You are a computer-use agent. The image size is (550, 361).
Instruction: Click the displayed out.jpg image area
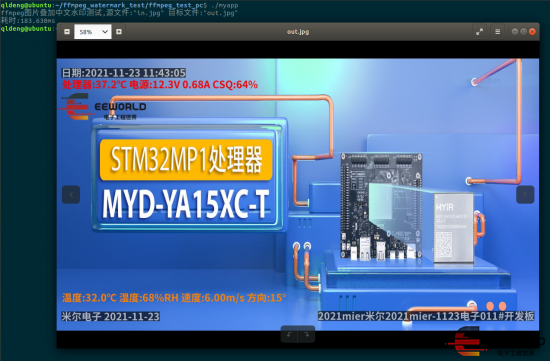click(x=298, y=194)
